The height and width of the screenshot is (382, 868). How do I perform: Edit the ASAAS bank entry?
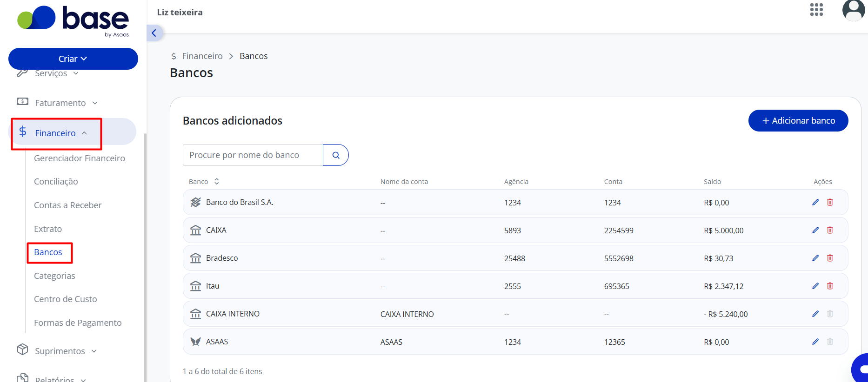[x=815, y=342]
